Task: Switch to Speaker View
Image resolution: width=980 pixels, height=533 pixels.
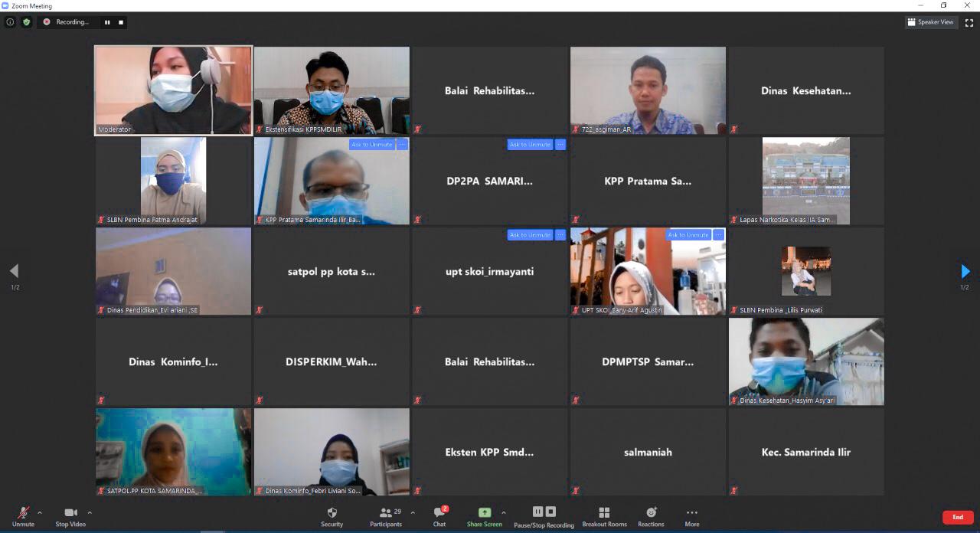Action: [930, 22]
